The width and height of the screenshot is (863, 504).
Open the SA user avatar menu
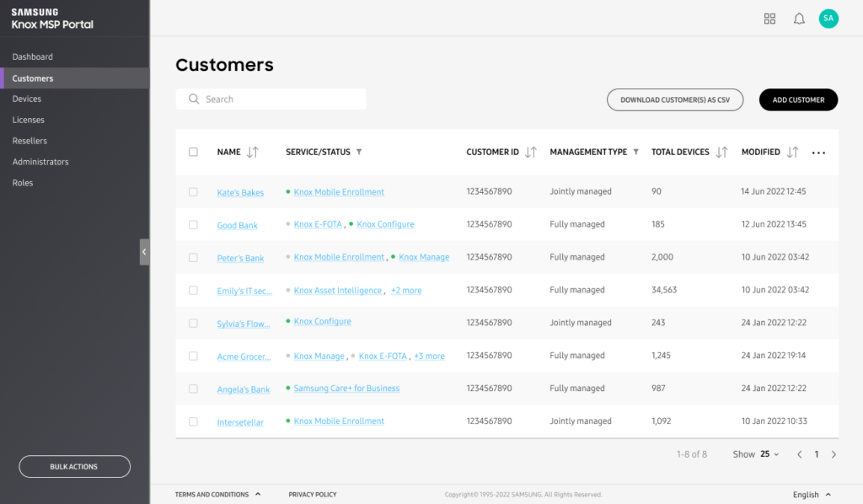point(828,19)
